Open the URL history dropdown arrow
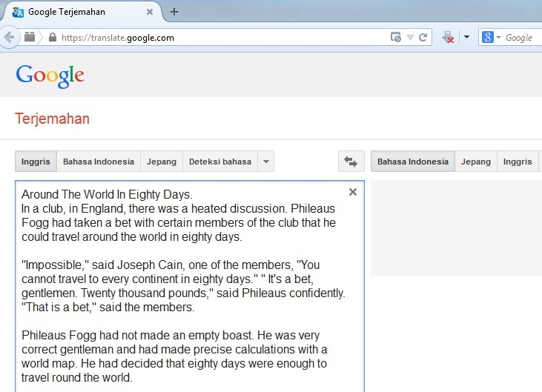This screenshot has height=392, width=542. pyautogui.click(x=410, y=37)
